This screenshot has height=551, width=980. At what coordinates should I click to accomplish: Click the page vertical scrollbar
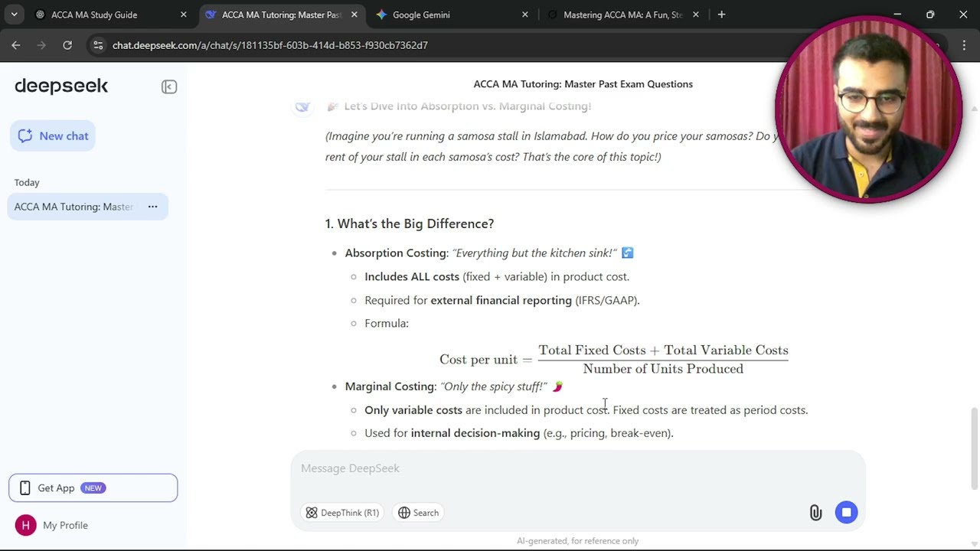pos(974,448)
